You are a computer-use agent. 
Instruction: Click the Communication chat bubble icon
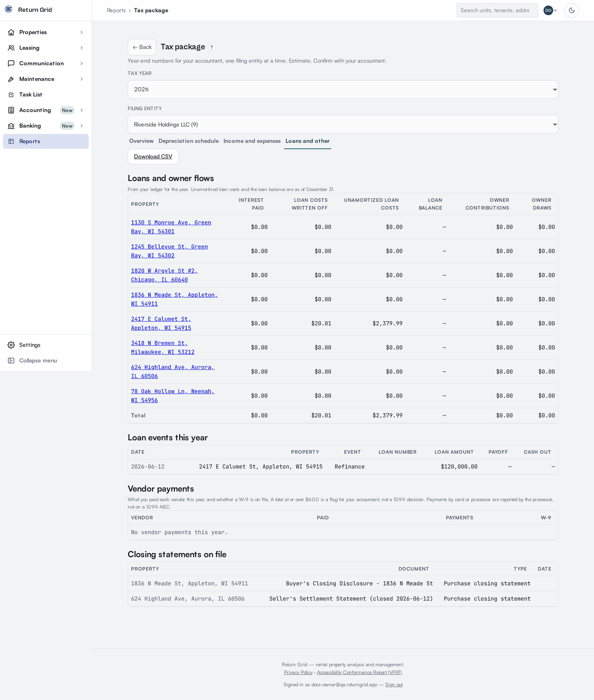pos(11,63)
